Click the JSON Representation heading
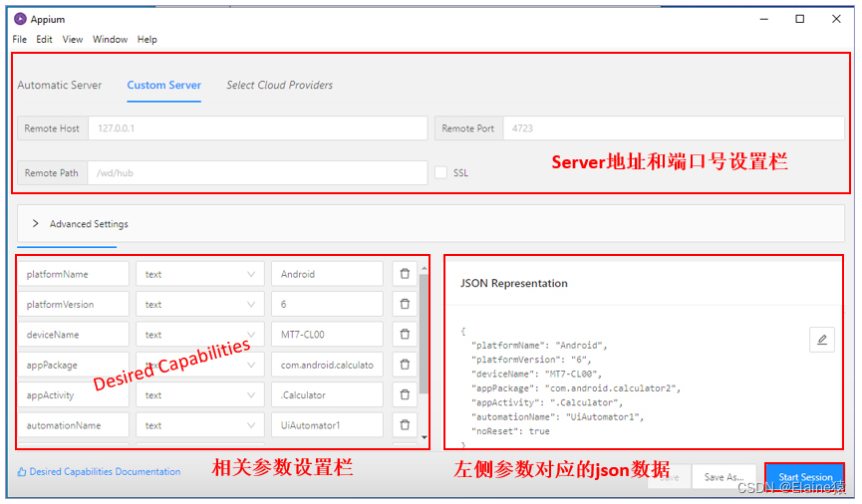This screenshot has width=862, height=504. click(x=513, y=283)
